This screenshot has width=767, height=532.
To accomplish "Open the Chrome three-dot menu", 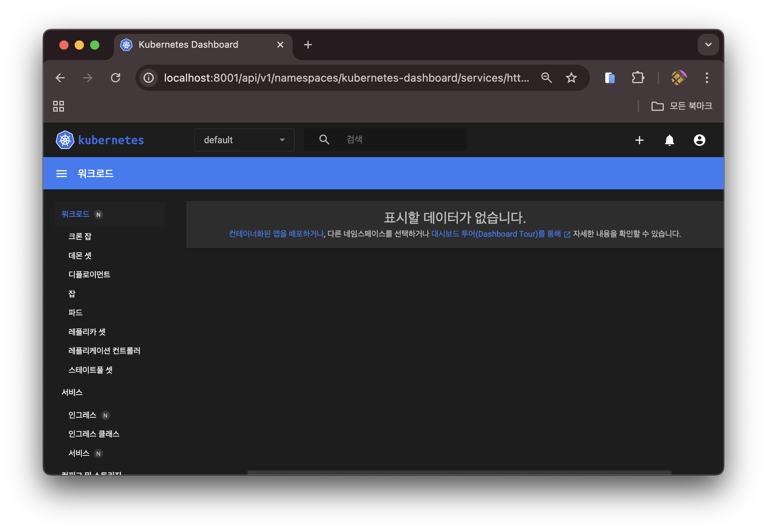I will [x=707, y=78].
